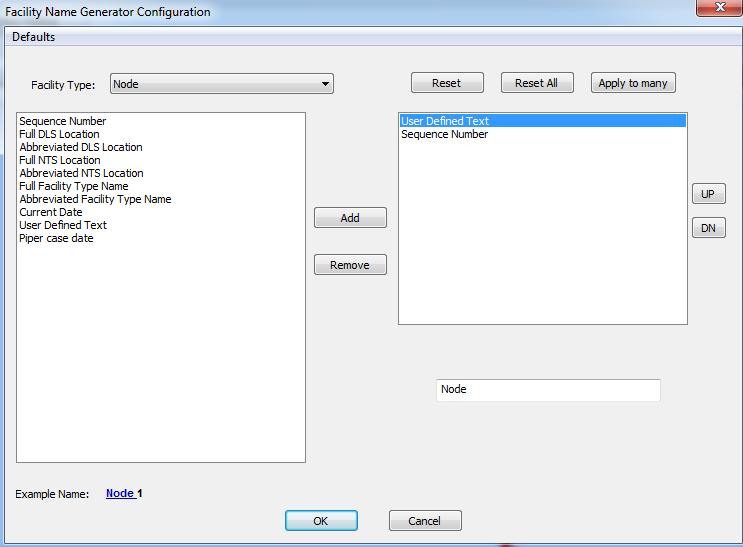The height and width of the screenshot is (547, 743).
Task: Open the Facility Type dropdown
Action: pos(221,84)
